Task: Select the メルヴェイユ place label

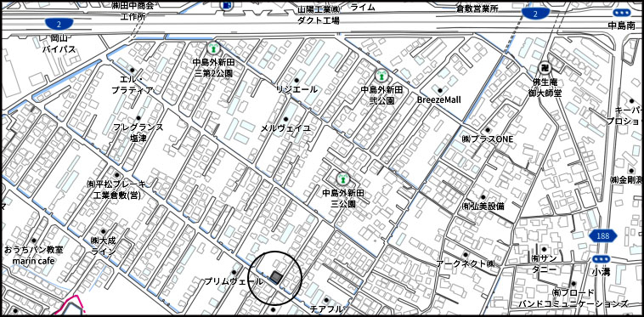Action: (285, 128)
